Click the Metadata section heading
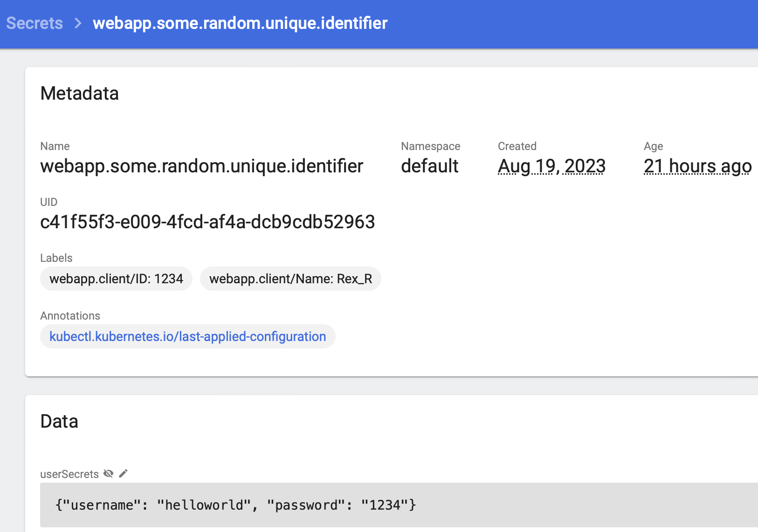Image resolution: width=758 pixels, height=532 pixels. [x=79, y=93]
